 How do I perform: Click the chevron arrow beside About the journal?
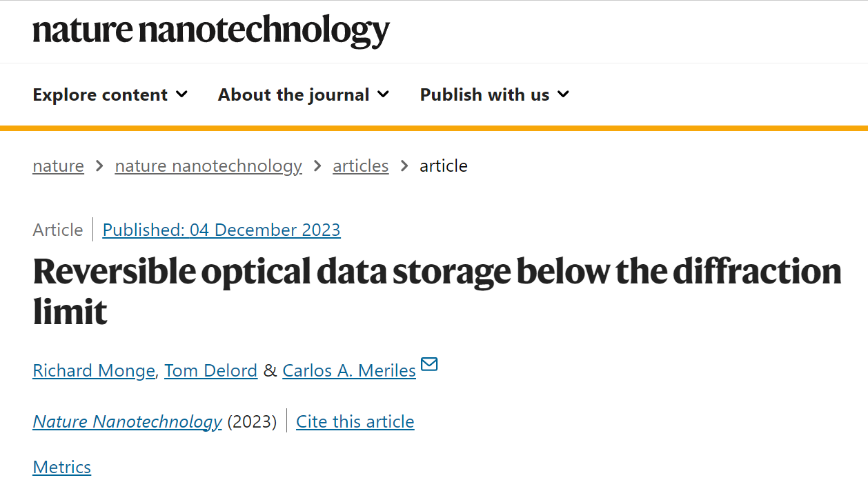coord(384,94)
